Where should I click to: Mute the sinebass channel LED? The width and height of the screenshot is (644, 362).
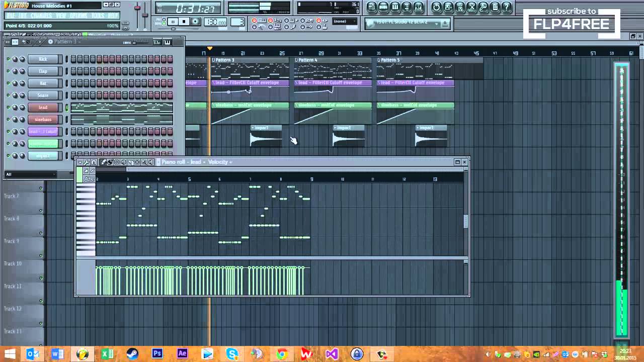coord(8,120)
